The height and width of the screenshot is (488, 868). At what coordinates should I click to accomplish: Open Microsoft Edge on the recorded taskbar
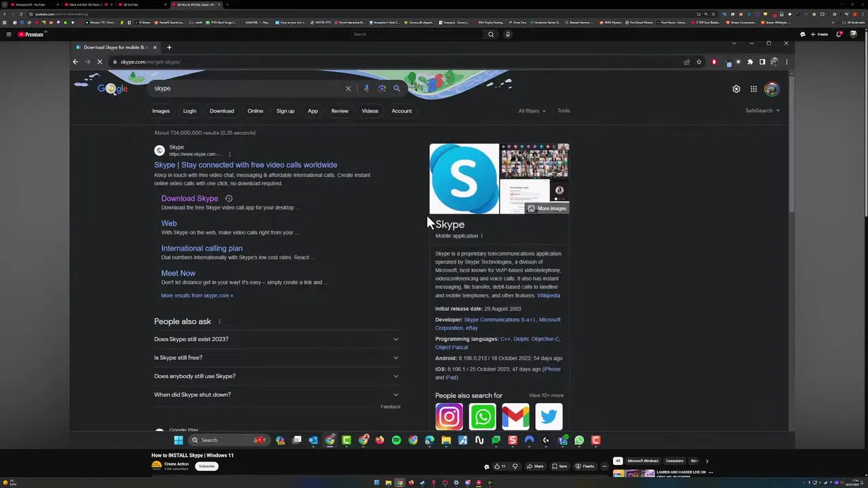tap(429, 440)
